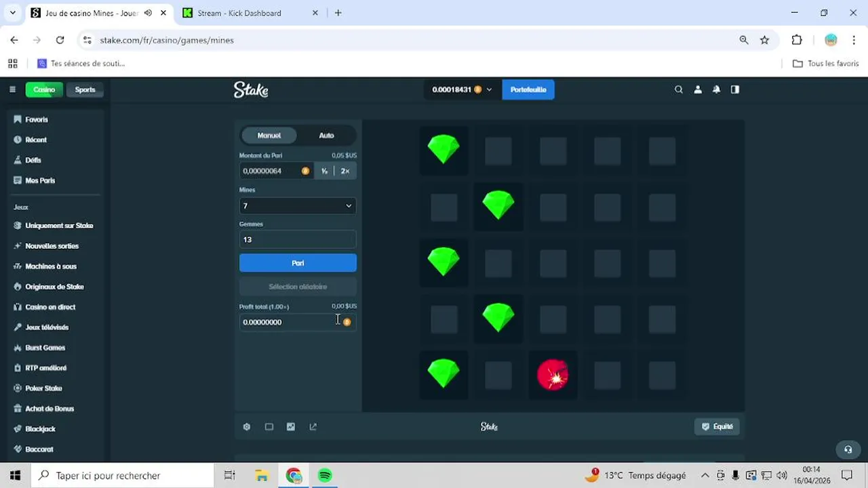868x488 pixels.
Task: Open the Tes séances de souti... bookmark
Action: coord(81,63)
